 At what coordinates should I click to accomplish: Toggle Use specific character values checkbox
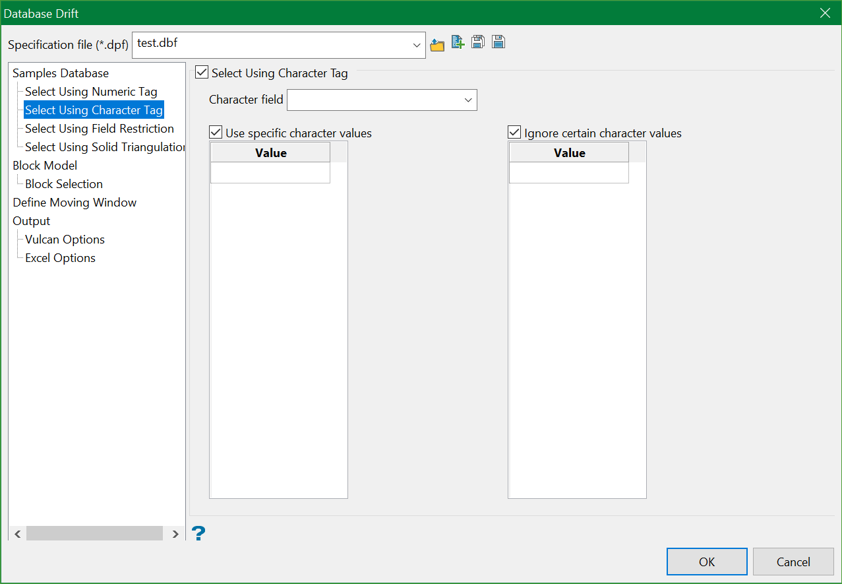pyautogui.click(x=216, y=132)
